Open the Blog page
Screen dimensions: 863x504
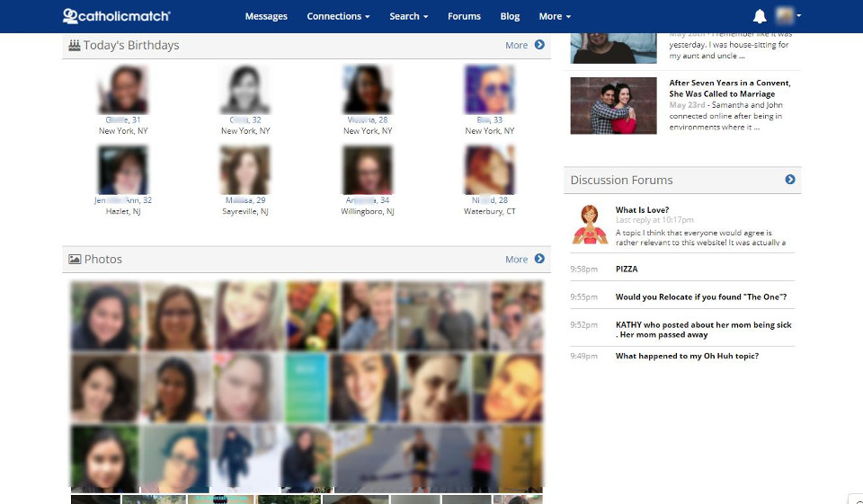510,16
